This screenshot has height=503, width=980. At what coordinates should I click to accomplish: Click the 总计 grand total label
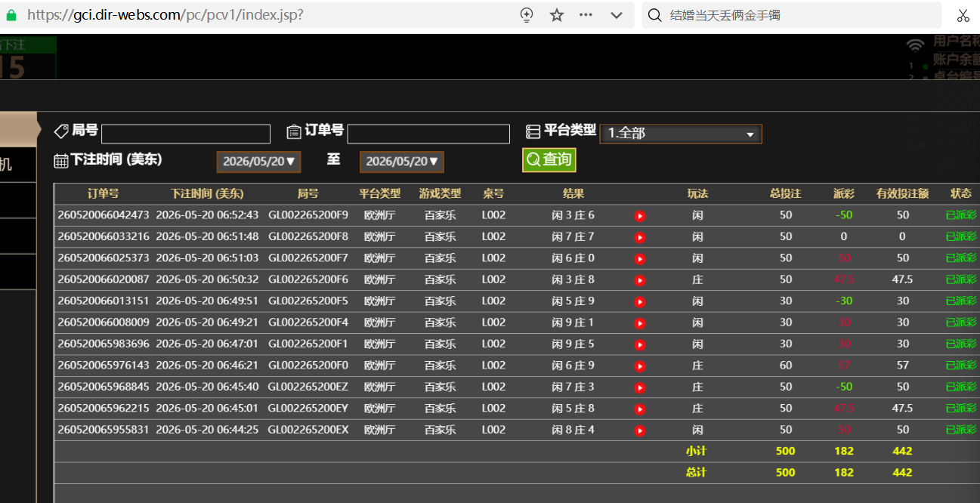tap(697, 473)
